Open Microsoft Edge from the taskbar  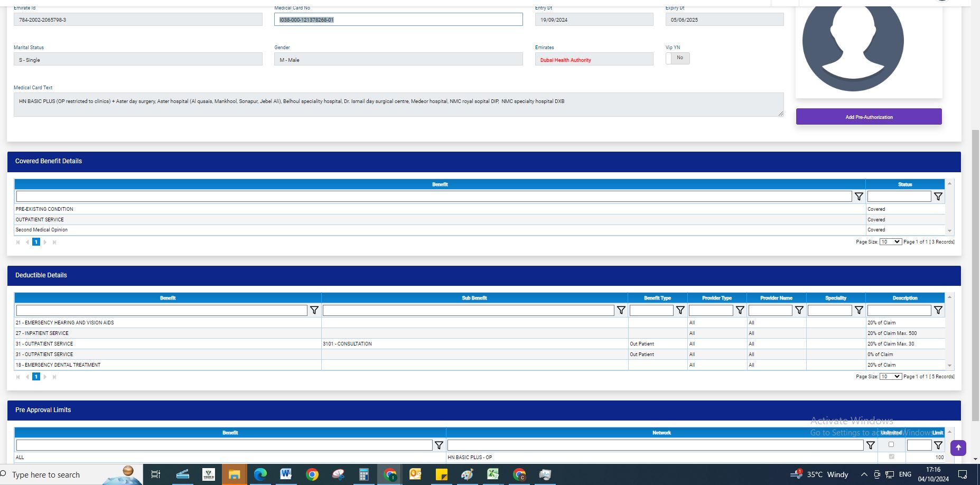tap(260, 474)
